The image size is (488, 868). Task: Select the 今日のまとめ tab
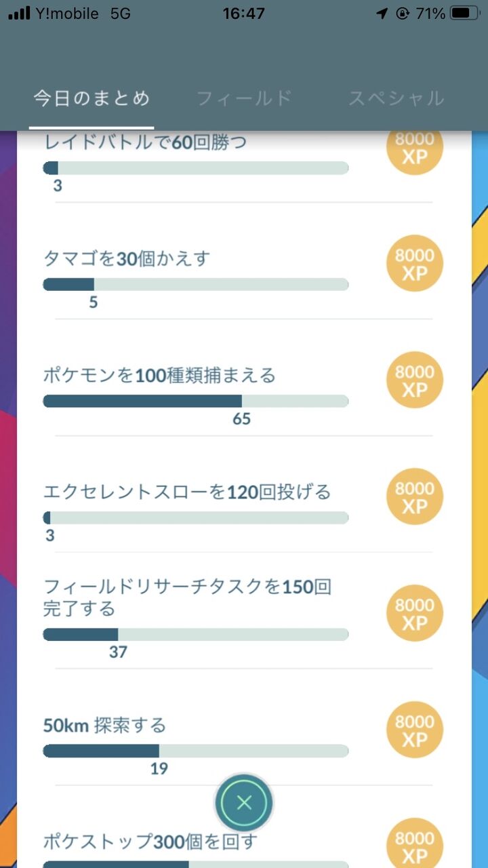(x=91, y=98)
